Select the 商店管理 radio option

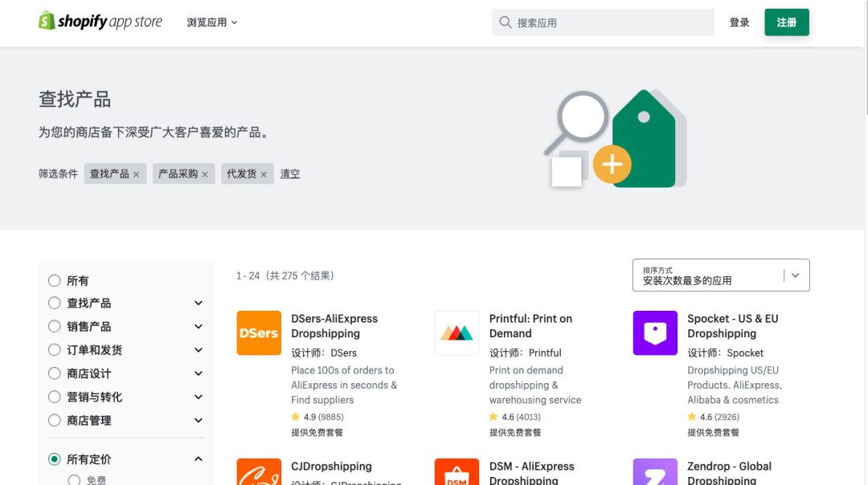55,420
